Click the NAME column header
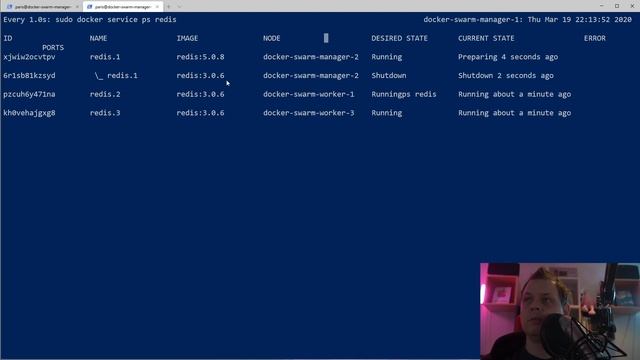 point(98,38)
